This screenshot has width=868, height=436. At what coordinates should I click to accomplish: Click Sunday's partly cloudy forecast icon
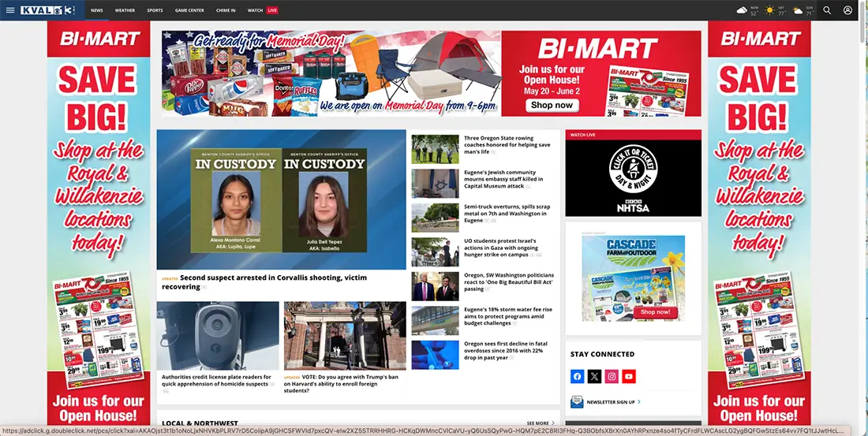(798, 10)
